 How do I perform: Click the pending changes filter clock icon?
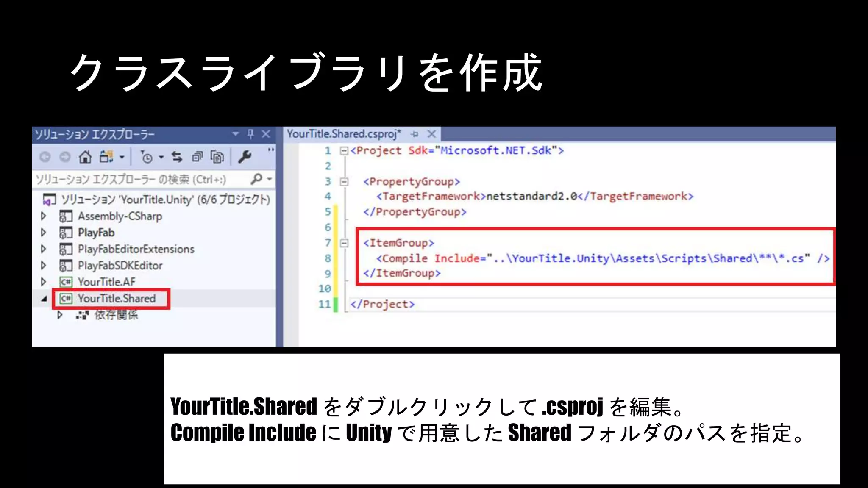click(x=146, y=158)
